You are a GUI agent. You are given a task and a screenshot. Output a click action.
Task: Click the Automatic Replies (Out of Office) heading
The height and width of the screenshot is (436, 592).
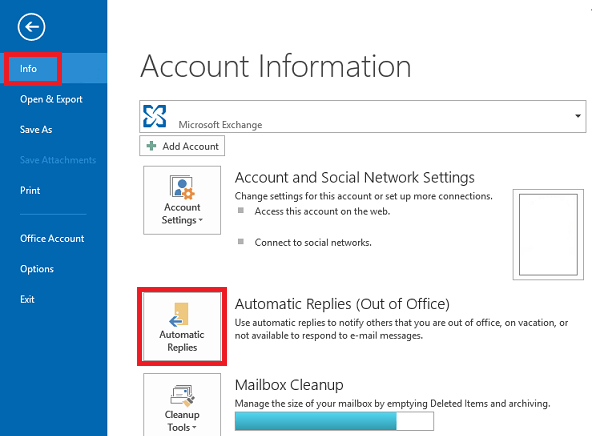click(x=342, y=304)
